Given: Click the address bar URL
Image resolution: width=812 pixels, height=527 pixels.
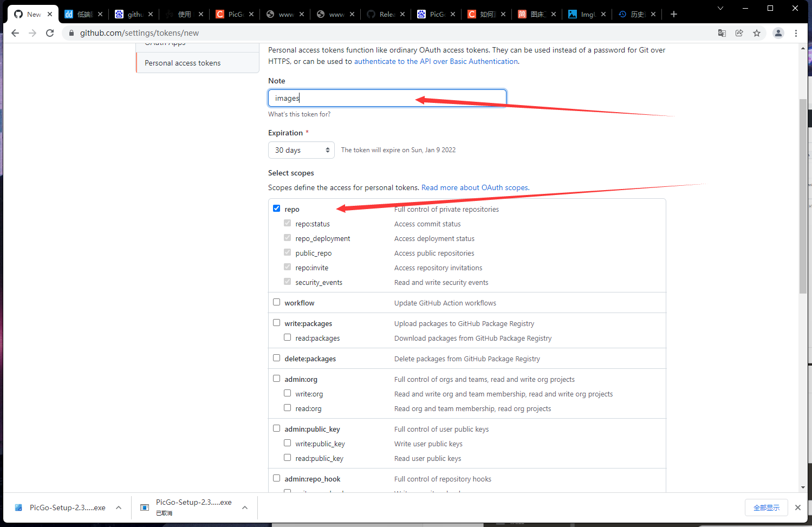Looking at the screenshot, I should point(139,33).
